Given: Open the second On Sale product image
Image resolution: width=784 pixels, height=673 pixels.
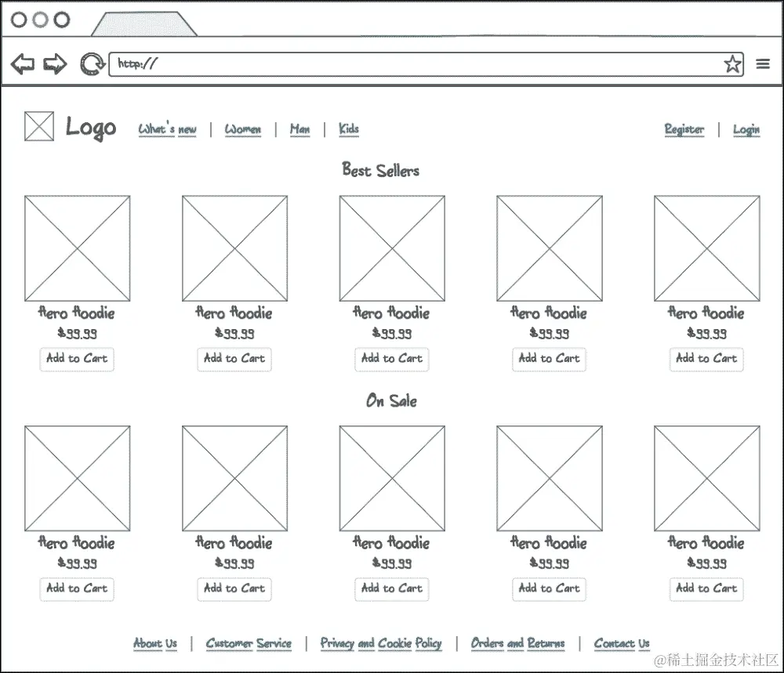Looking at the screenshot, I should (235, 479).
